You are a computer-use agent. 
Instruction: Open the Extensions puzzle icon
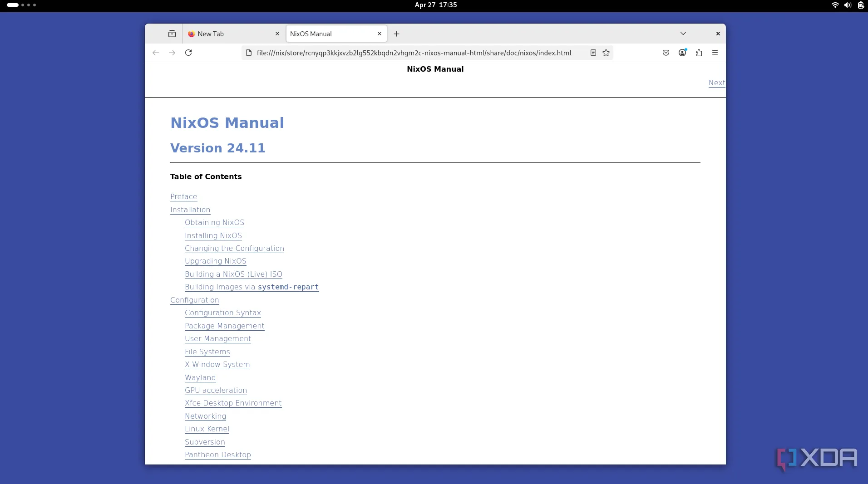tap(699, 53)
